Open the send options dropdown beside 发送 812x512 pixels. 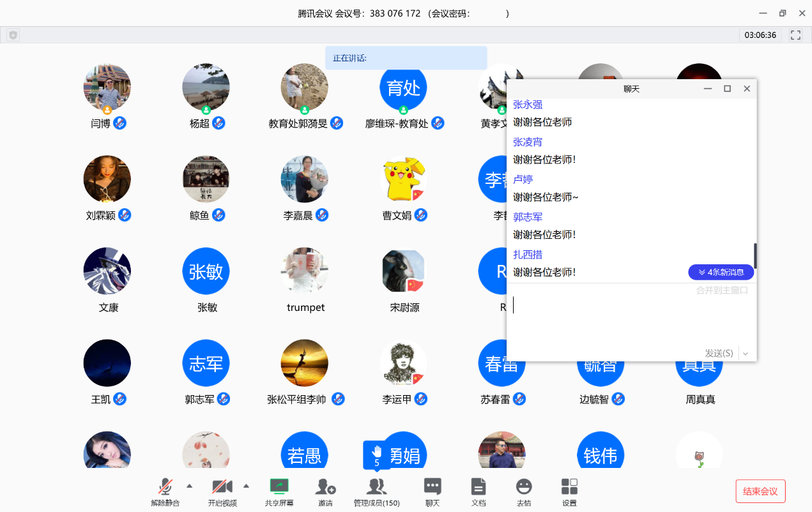click(x=746, y=354)
